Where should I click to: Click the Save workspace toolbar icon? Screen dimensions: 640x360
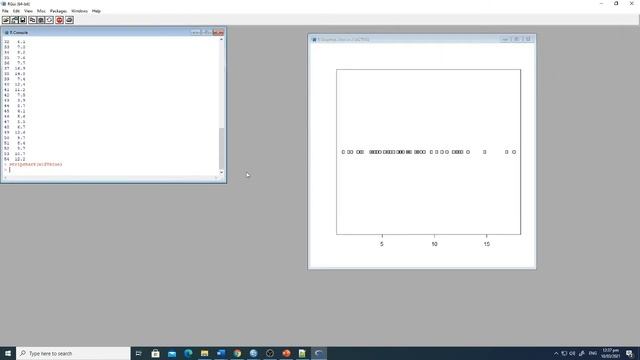(23, 20)
